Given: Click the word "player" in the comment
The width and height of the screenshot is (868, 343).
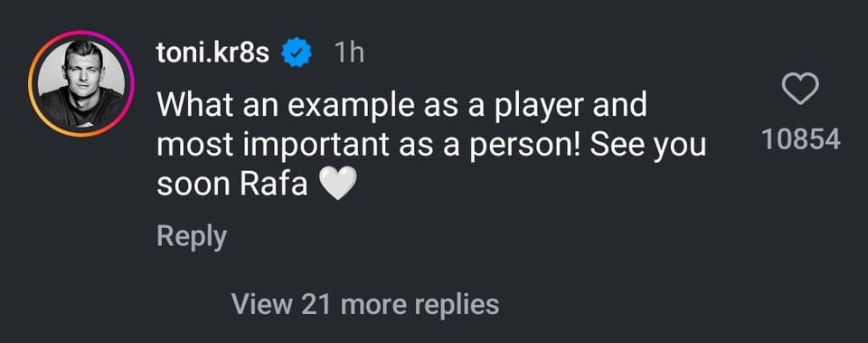Looking at the screenshot, I should [537, 106].
